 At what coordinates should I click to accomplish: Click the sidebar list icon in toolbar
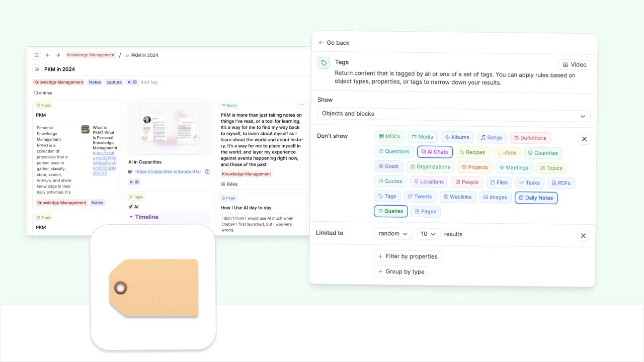coord(36,55)
